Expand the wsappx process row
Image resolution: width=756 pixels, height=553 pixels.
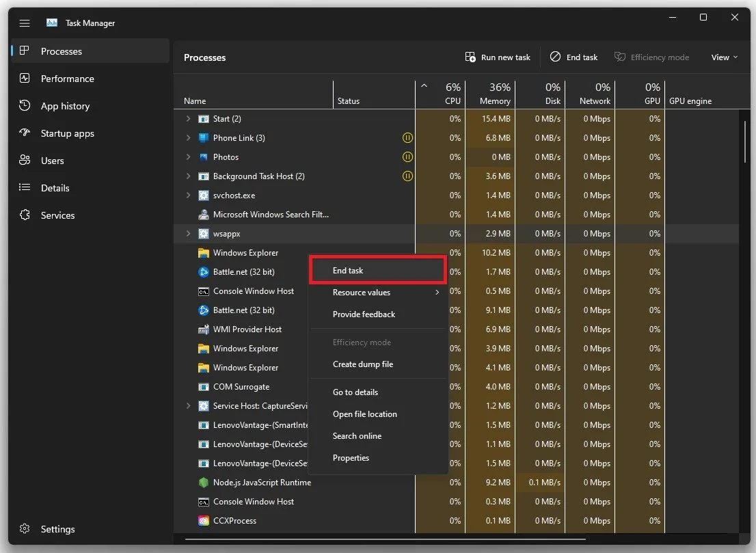click(x=189, y=233)
